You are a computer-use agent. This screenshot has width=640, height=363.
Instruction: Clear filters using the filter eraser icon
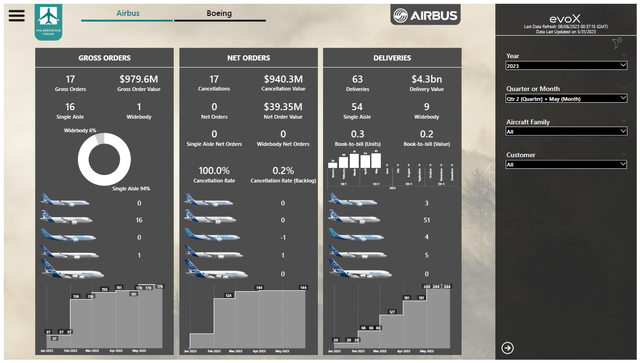(x=617, y=42)
